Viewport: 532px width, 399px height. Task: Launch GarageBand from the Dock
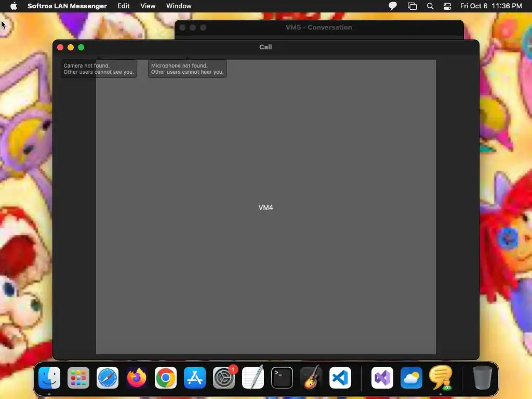click(x=311, y=377)
